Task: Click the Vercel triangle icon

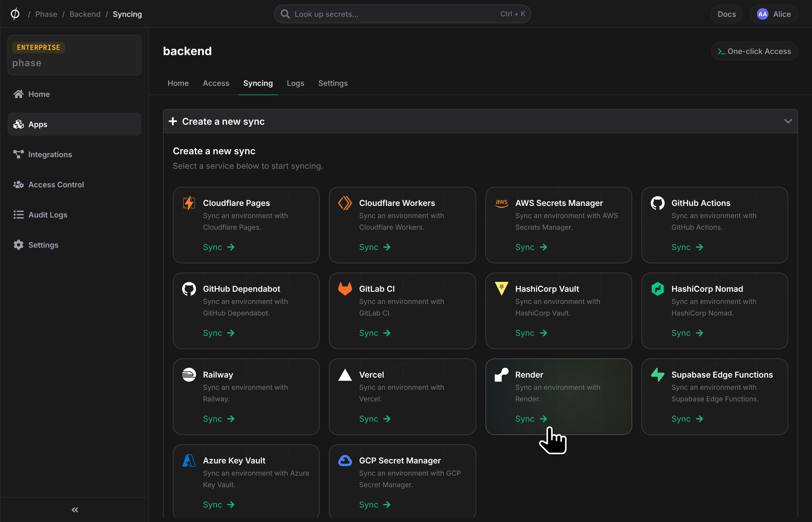Action: (345, 375)
